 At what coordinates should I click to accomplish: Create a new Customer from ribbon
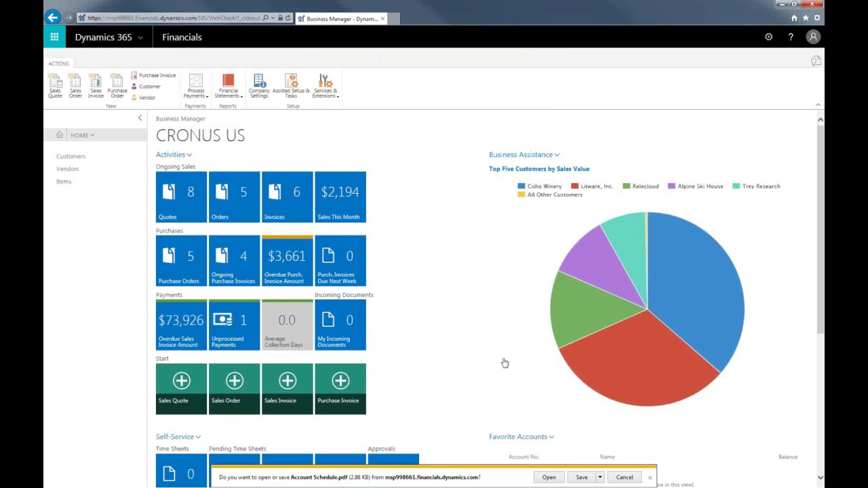[x=146, y=86]
